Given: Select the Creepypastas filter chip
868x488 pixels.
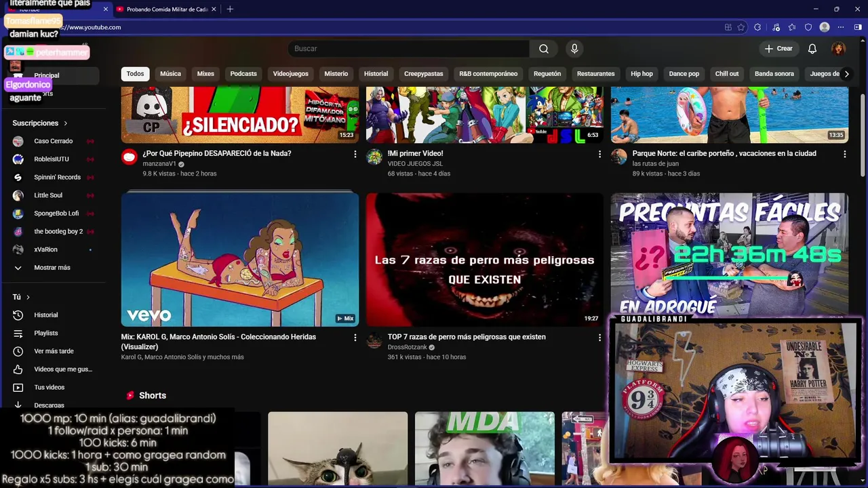Looking at the screenshot, I should click(x=423, y=74).
